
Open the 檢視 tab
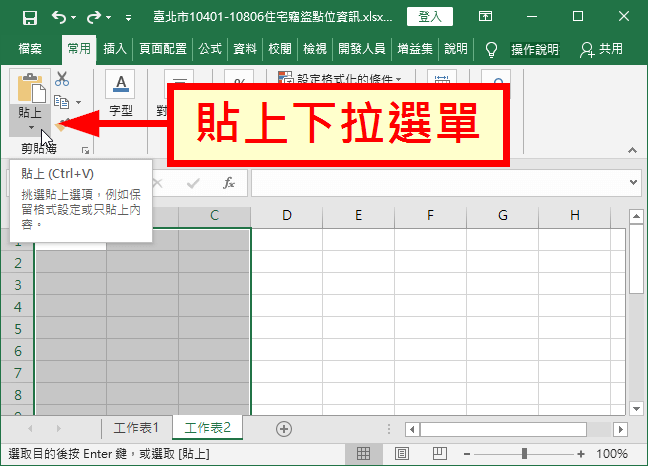pos(315,49)
